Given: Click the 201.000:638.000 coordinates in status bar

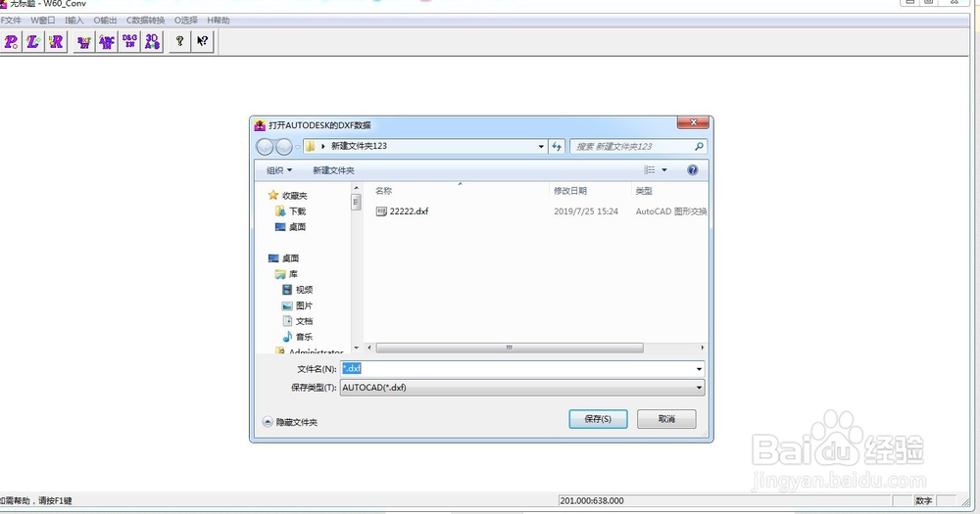Looking at the screenshot, I should click(x=591, y=501).
